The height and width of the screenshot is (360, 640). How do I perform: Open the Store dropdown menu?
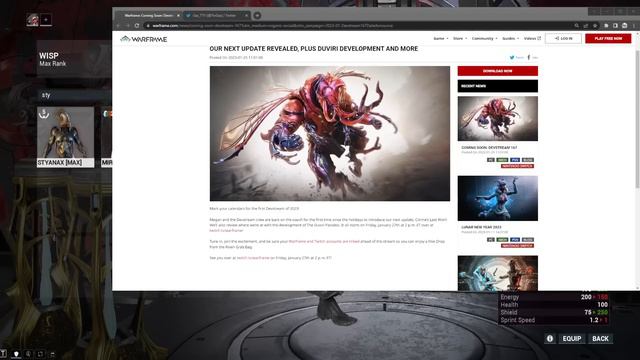(x=460, y=38)
